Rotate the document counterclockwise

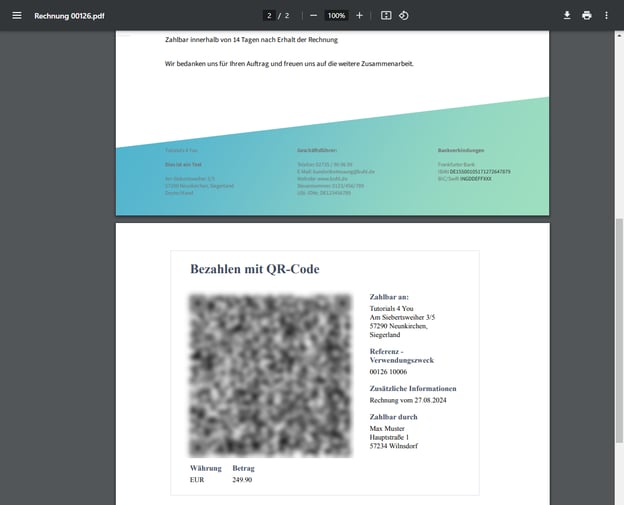click(x=404, y=15)
